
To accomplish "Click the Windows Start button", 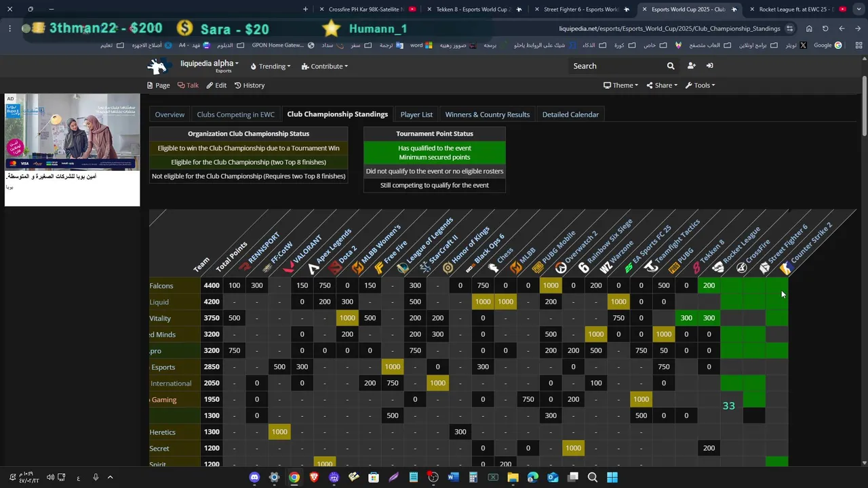I will coord(612,477).
